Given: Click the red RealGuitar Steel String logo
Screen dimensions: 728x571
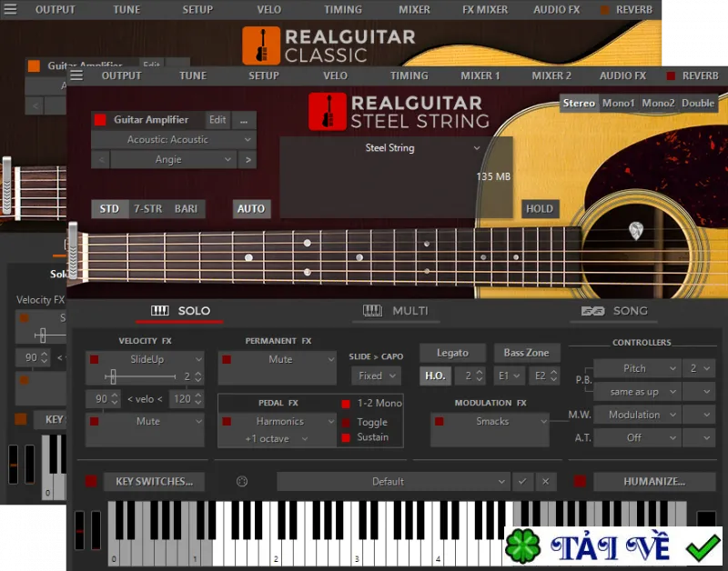Looking at the screenshot, I should (x=328, y=111).
